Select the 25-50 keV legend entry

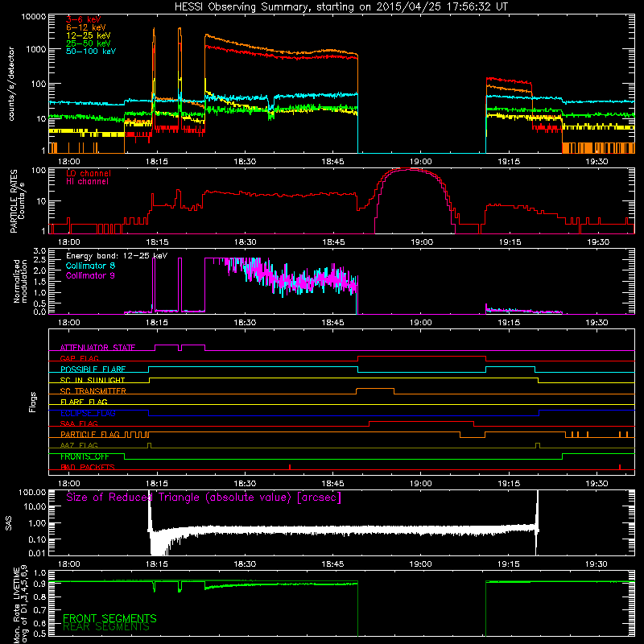click(x=88, y=43)
